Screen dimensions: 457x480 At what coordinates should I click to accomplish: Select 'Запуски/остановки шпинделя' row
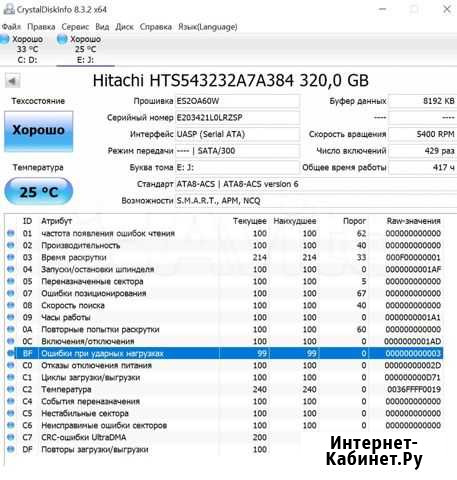[x=224, y=269]
